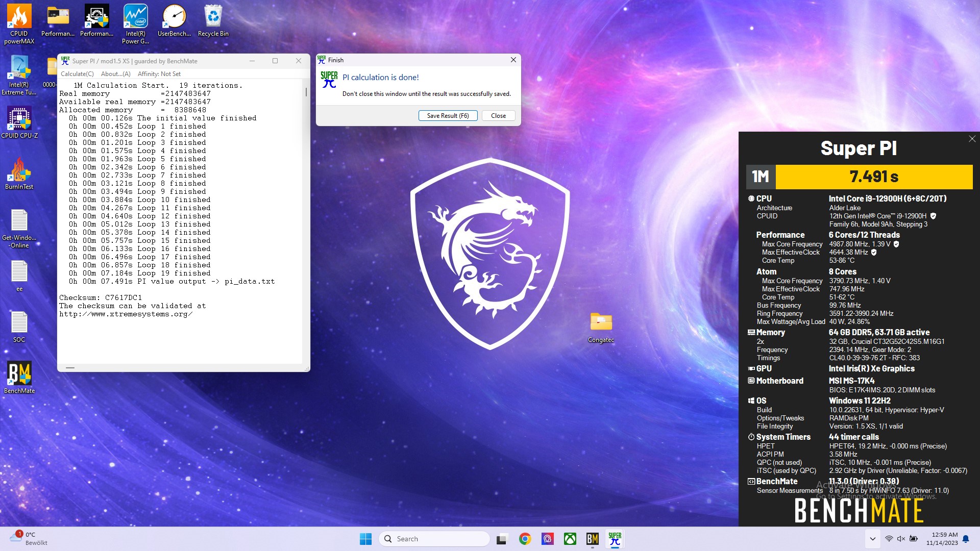Open About...(A) menu in Super PI
This screenshot has height=551, width=980.
pos(116,74)
